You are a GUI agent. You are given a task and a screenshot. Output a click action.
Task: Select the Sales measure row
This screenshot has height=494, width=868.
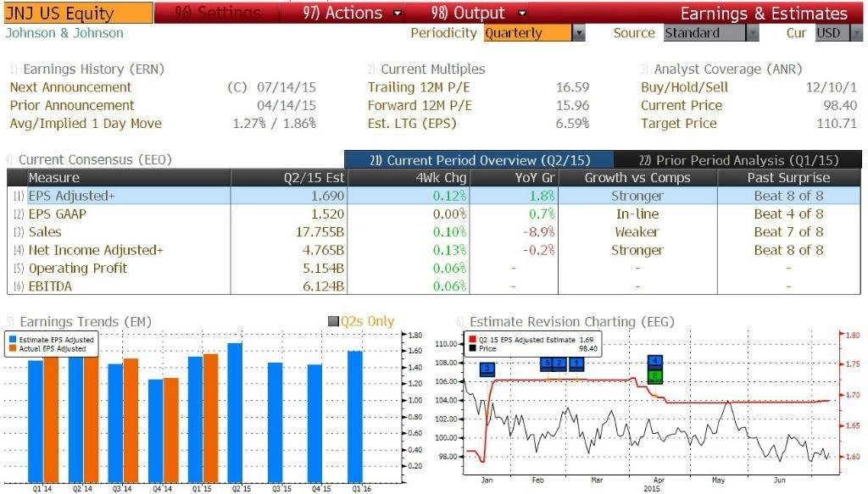pos(434,232)
